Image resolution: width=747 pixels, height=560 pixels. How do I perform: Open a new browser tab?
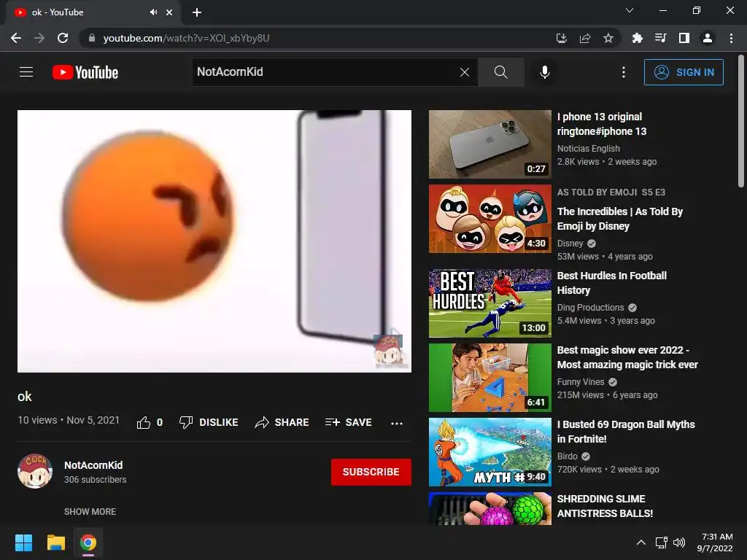(197, 12)
